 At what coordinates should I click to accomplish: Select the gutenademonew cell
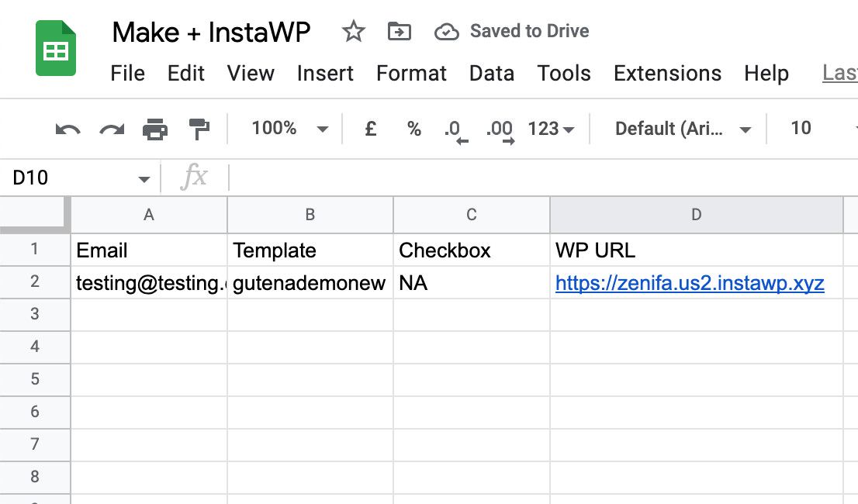pos(310,282)
